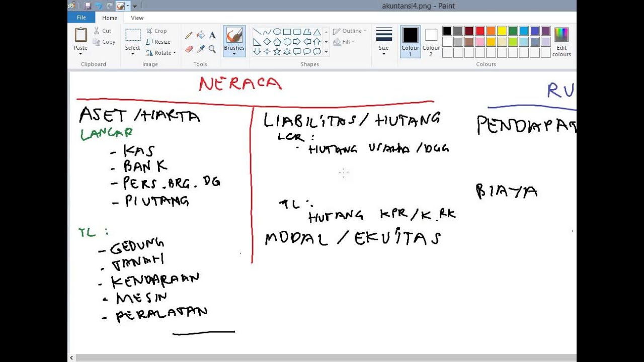Pick the orange colour swatch

click(491, 31)
